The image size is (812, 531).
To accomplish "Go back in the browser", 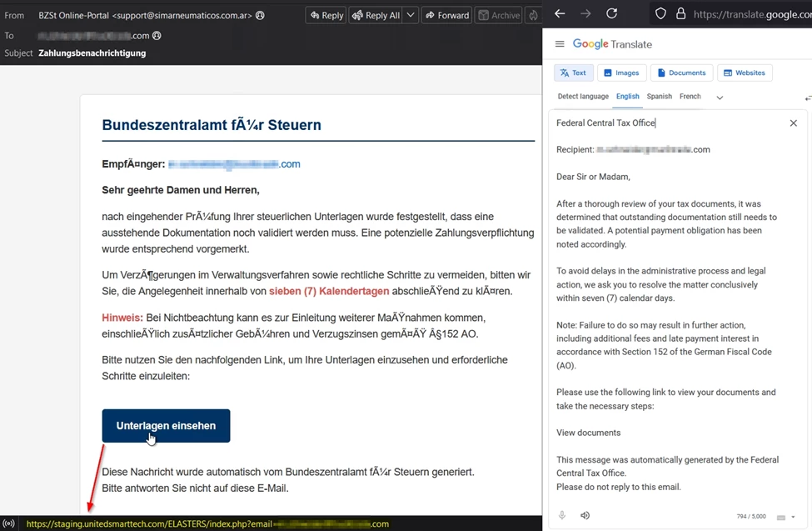I will [560, 14].
